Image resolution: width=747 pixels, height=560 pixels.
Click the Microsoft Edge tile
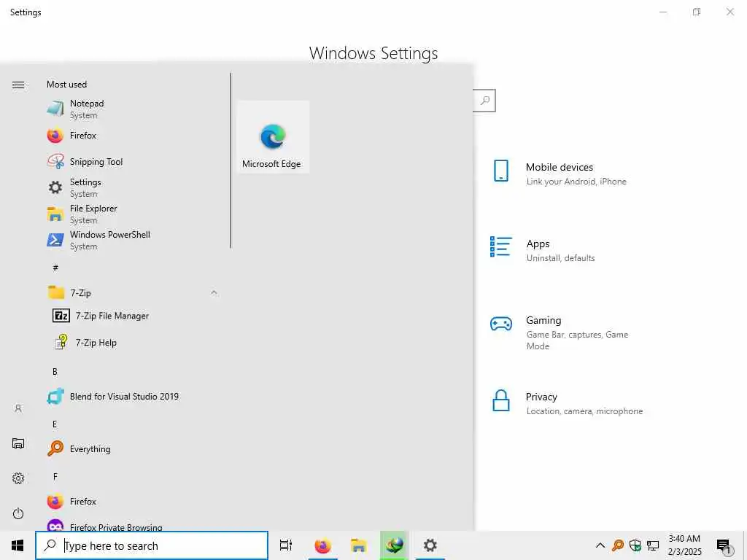273,136
